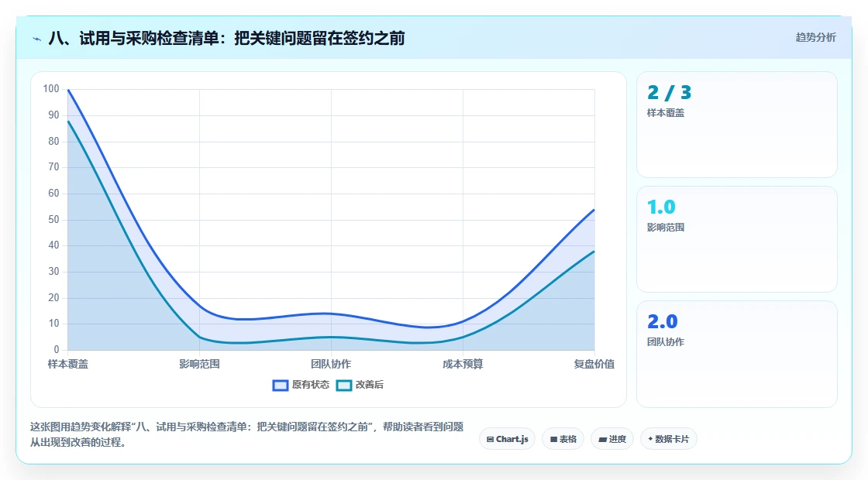Image resolution: width=868 pixels, height=480 pixels.
Task: Click the 30 y-axis value
Action: [x=53, y=272]
